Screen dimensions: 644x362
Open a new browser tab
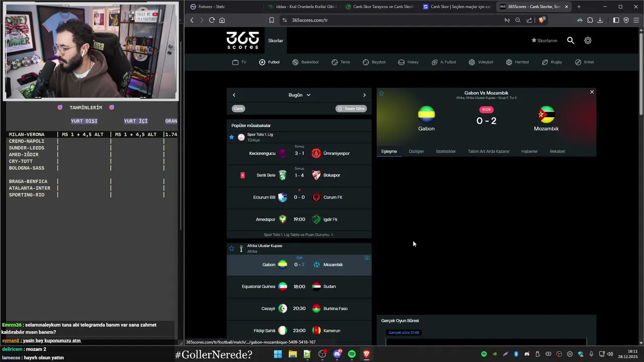pyautogui.click(x=579, y=7)
